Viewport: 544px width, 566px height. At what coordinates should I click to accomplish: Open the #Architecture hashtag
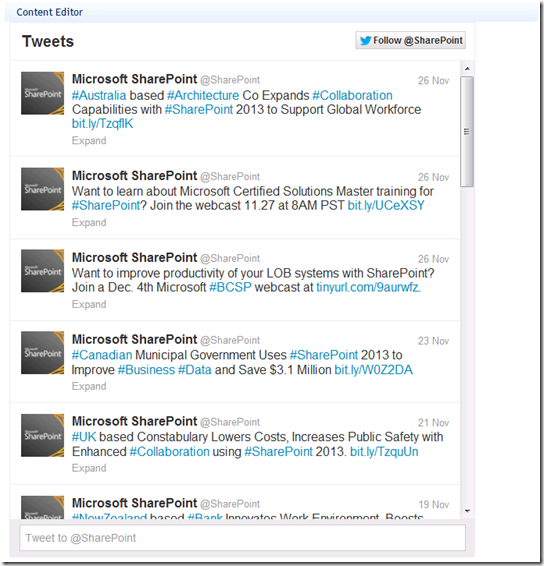[203, 95]
